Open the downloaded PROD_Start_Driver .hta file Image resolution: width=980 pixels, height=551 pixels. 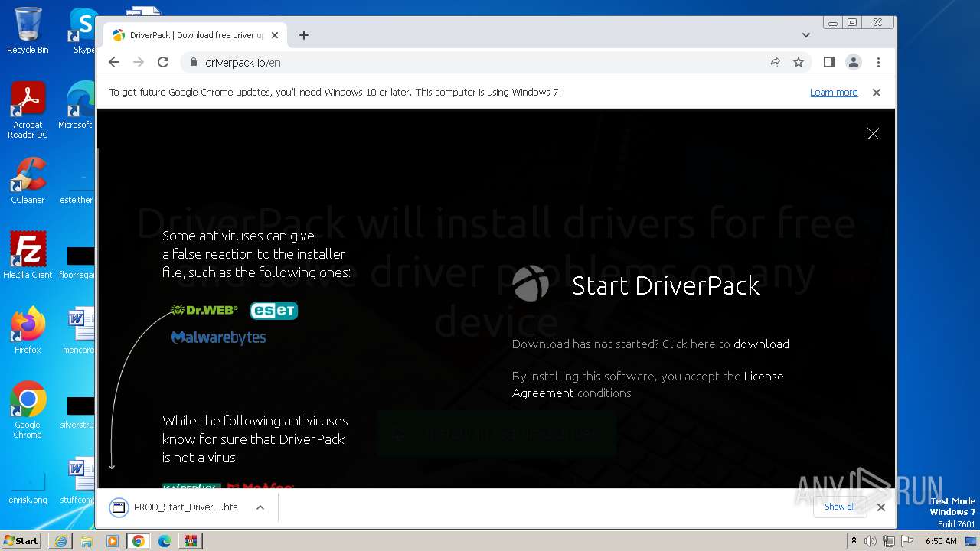pyautogui.click(x=175, y=507)
